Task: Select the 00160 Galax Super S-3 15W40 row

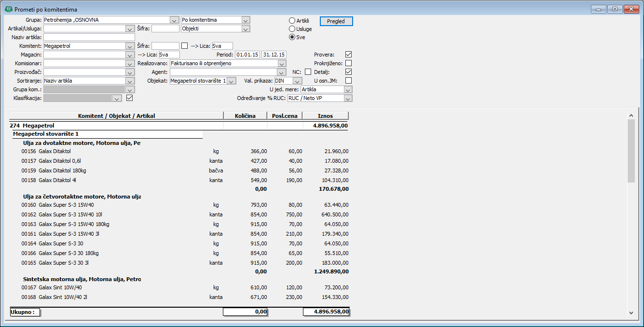Action: coord(185,205)
